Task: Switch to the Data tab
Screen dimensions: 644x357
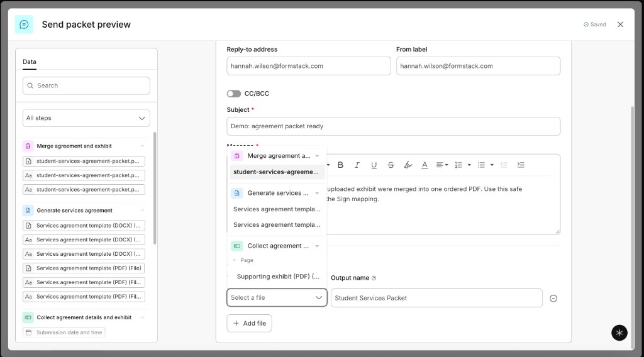Action: (29, 62)
